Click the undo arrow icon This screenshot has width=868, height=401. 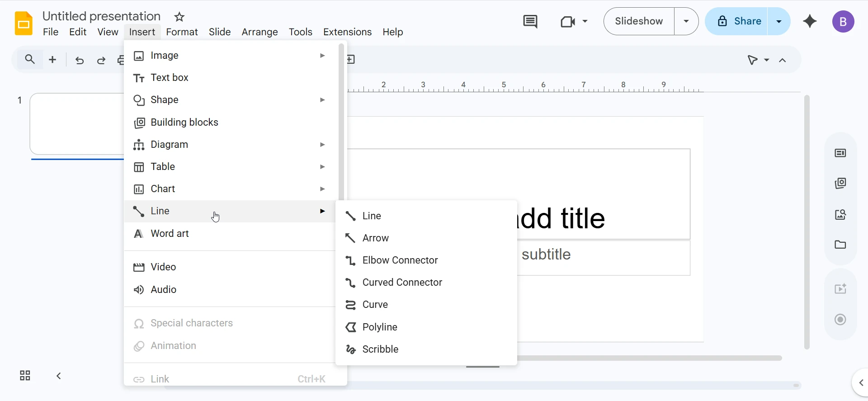click(80, 60)
